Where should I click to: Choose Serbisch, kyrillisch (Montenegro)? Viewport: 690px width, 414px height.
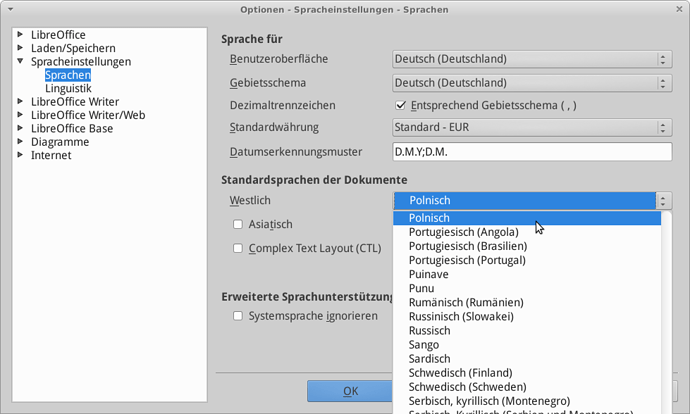[527, 401]
